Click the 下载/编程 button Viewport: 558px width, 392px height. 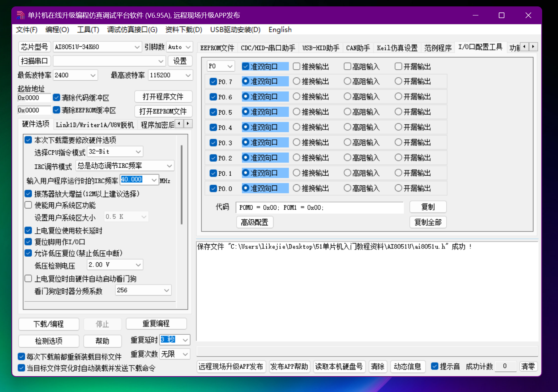49,324
